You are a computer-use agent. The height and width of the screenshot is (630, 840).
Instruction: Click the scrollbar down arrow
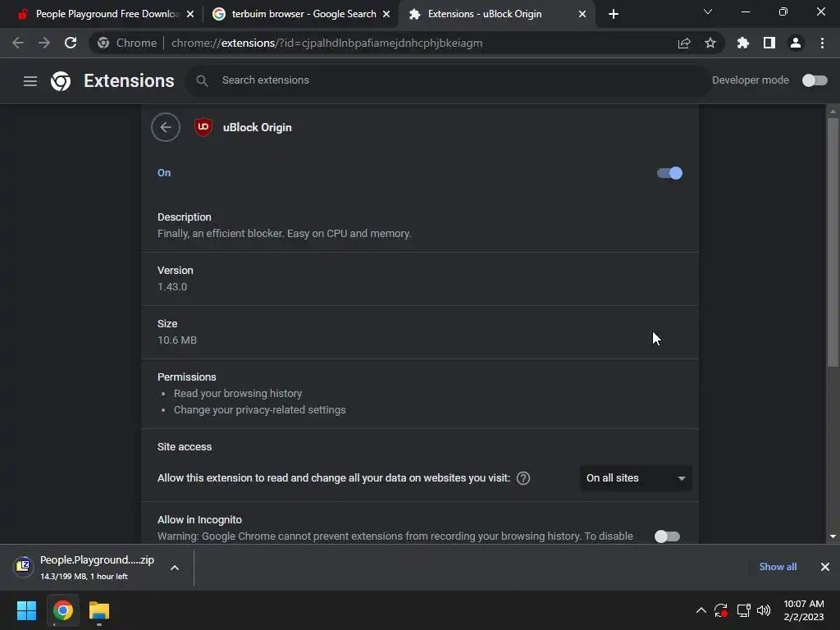tap(833, 536)
